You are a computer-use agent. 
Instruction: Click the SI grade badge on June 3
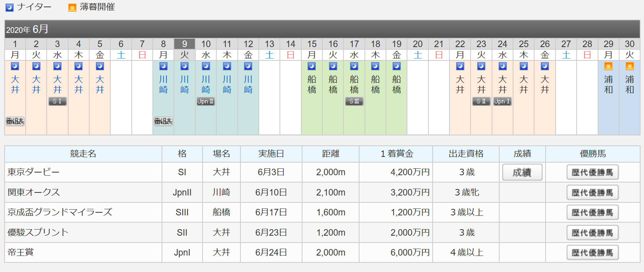(x=57, y=101)
